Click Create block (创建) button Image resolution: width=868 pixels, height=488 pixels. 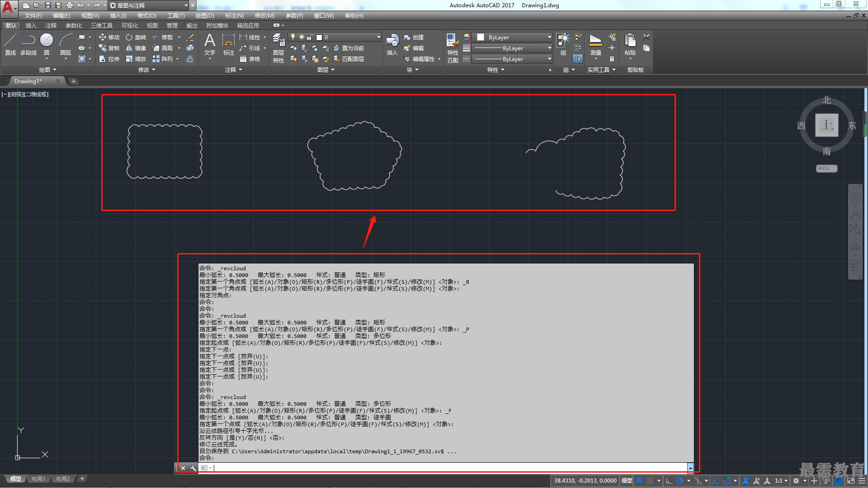coord(414,37)
